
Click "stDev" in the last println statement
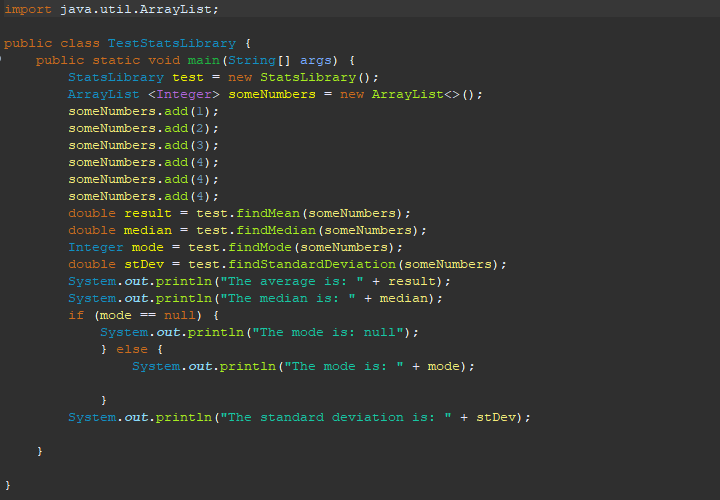coord(496,417)
